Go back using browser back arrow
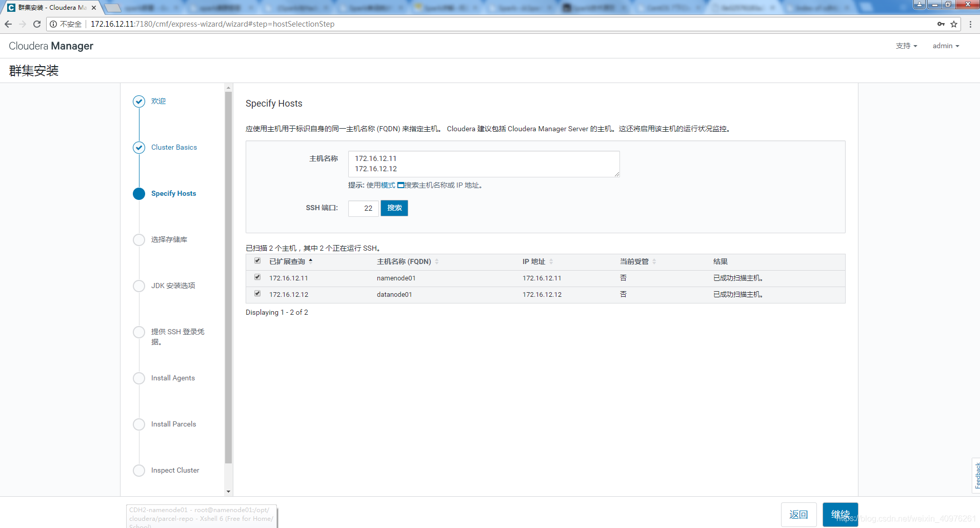Screen dimensions: 980x528 click(x=8, y=24)
